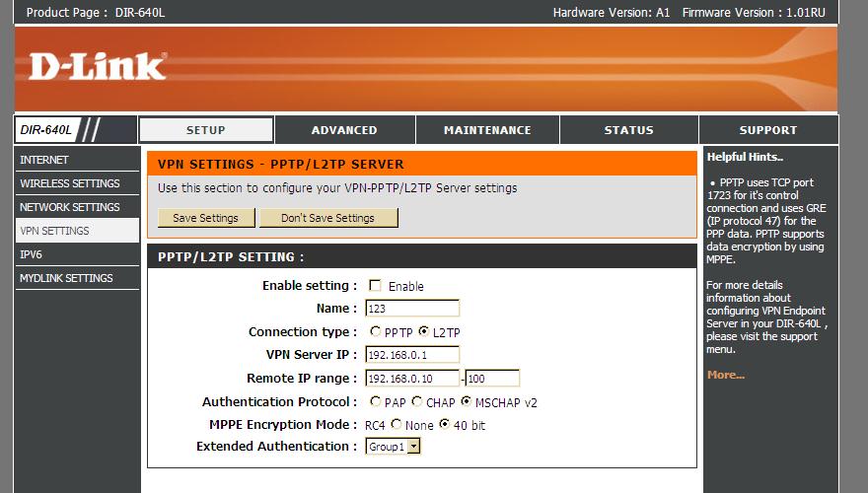Click VPN SETTINGS - PPTP/L2TP SERVER heading
This screenshot has width=868, height=493.
point(281,165)
